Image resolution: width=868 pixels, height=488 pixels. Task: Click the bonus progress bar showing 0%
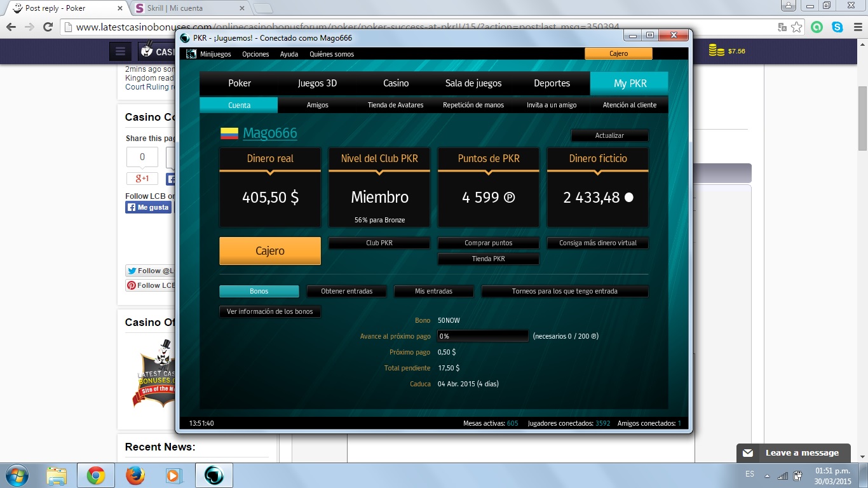click(x=483, y=336)
